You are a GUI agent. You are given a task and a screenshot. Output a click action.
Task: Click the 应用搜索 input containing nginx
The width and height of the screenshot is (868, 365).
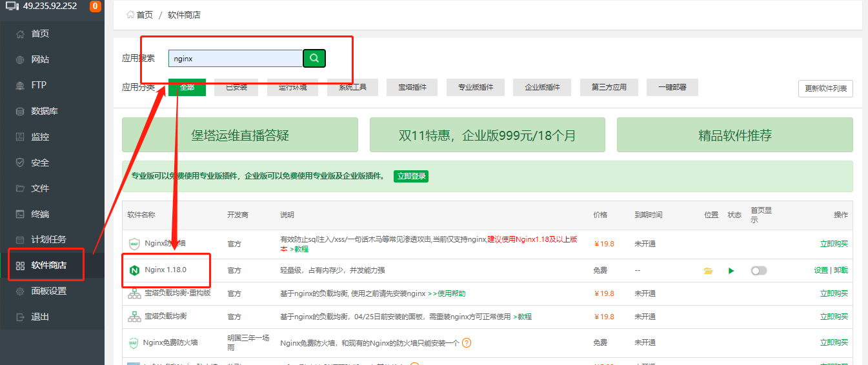click(236, 59)
